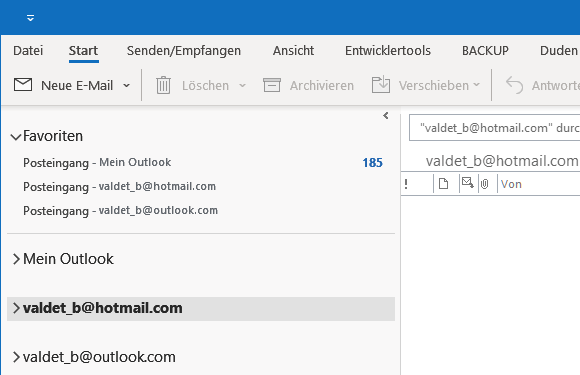580x375 pixels.
Task: Expand the valdet_b@outlook.com account
Action: coord(16,357)
